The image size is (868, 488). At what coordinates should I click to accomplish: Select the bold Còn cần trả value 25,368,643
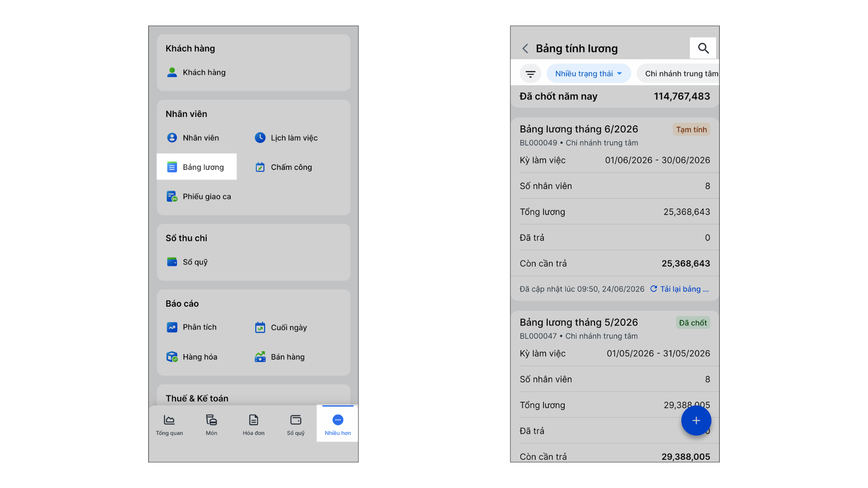pyautogui.click(x=686, y=264)
